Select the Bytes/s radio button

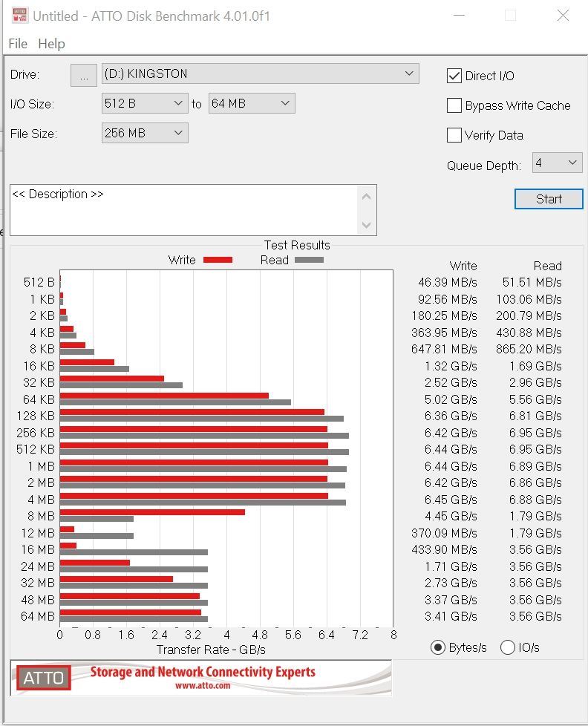437,647
